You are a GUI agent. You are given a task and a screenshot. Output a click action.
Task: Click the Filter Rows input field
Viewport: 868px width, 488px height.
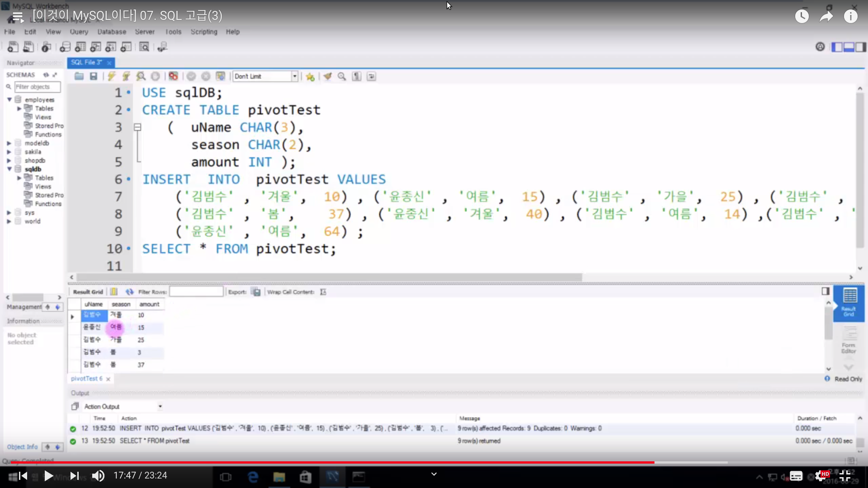coord(196,292)
